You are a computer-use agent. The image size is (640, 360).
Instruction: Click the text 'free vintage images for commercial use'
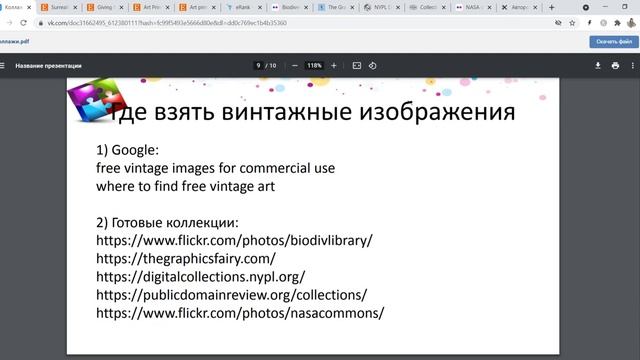tap(216, 168)
